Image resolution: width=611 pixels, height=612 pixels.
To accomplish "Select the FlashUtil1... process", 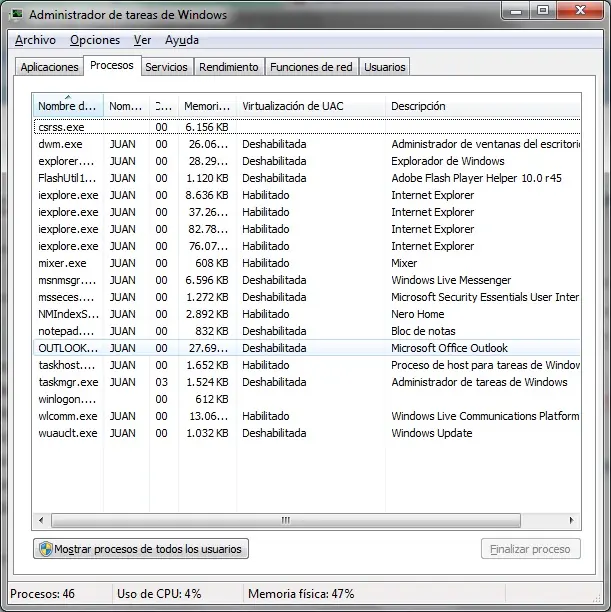I will point(307,178).
